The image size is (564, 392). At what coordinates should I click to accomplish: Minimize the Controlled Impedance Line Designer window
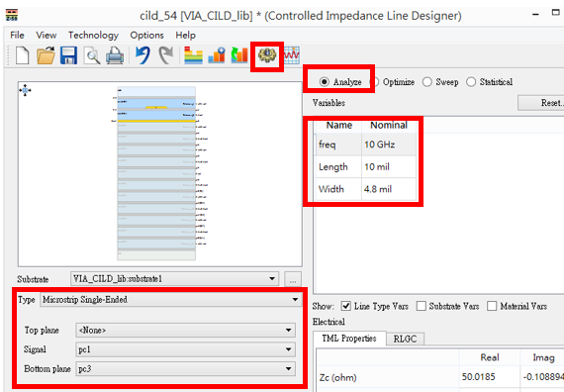(535, 15)
